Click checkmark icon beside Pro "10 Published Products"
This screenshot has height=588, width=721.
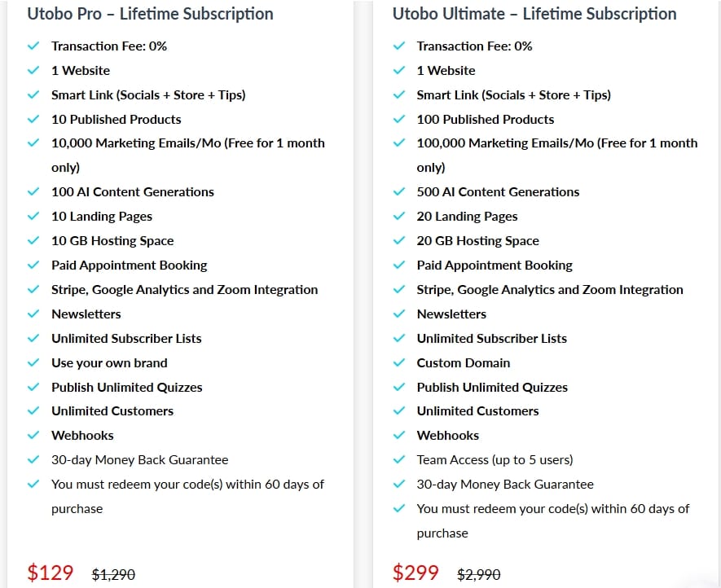[33, 119]
